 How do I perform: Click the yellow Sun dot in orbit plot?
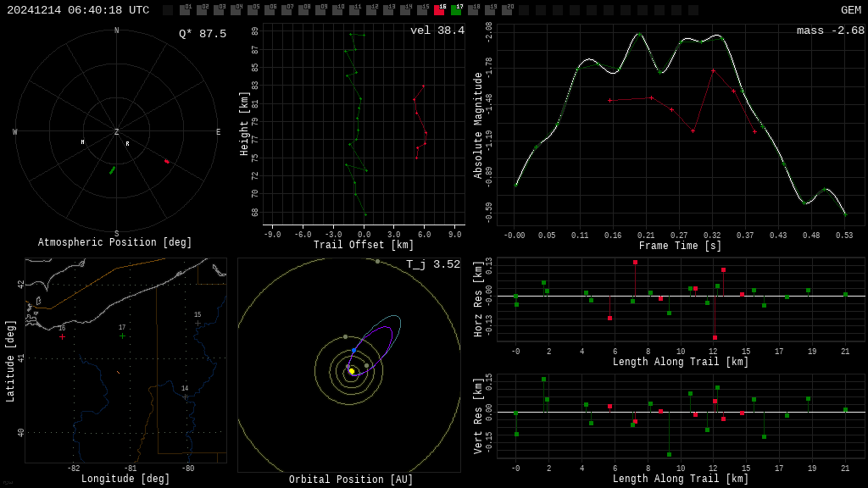351,371
